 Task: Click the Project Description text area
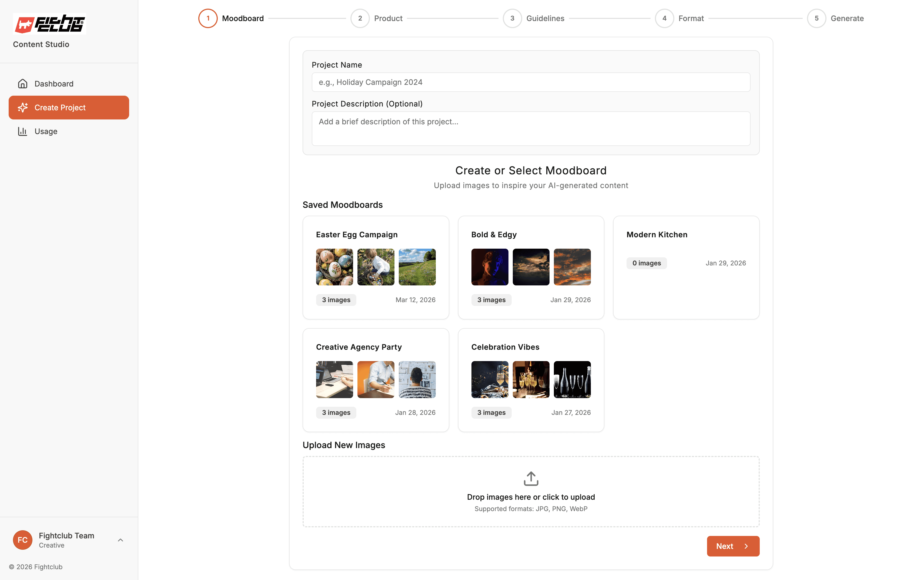click(531, 128)
